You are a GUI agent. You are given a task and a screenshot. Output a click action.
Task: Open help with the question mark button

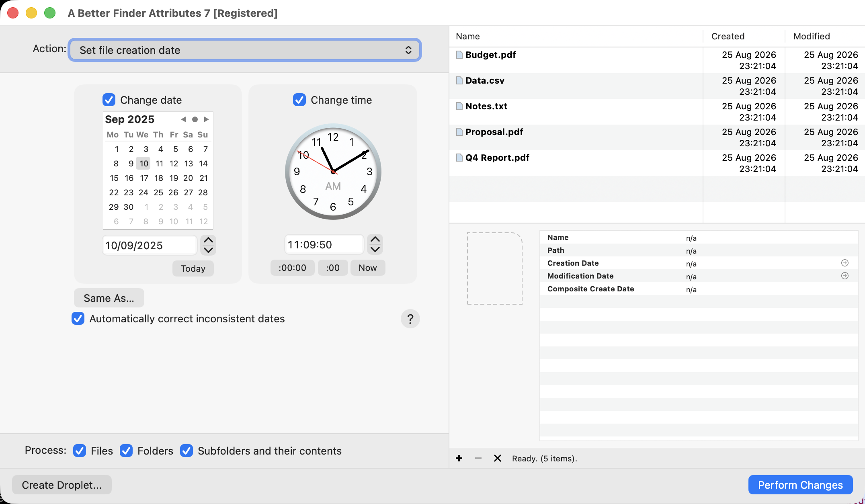tap(410, 319)
